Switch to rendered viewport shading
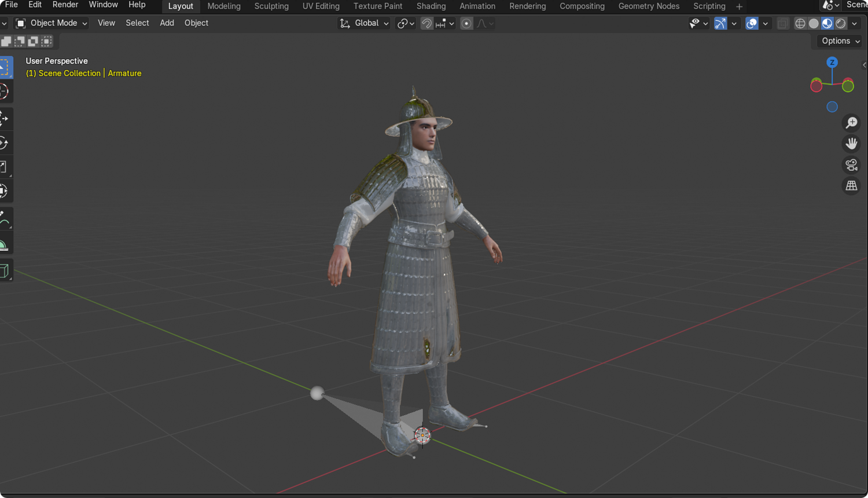 [840, 24]
